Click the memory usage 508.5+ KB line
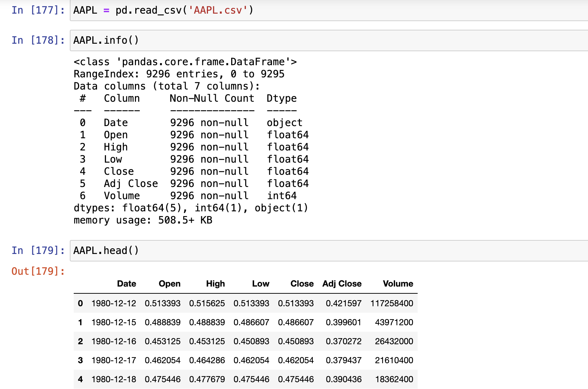 pyautogui.click(x=143, y=220)
